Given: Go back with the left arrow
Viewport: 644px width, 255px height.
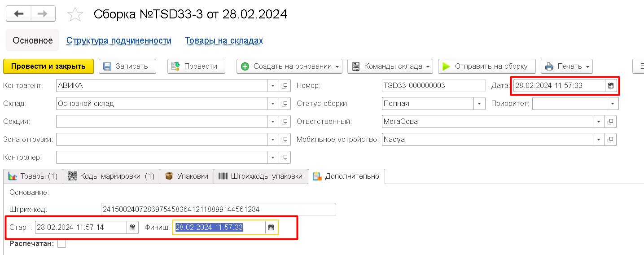Looking at the screenshot, I should pyautogui.click(x=19, y=14).
